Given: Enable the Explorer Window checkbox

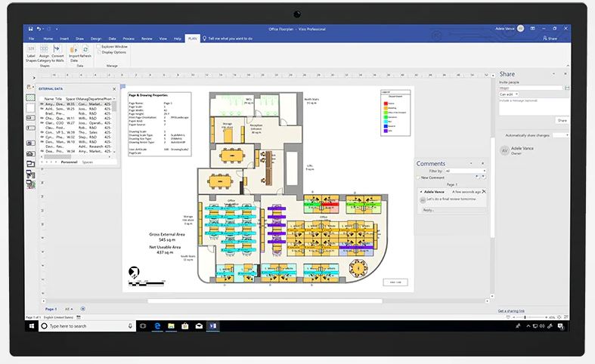Looking at the screenshot, I should point(98,46).
